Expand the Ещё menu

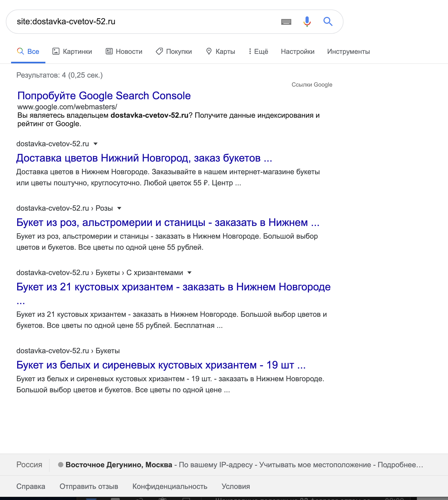(258, 51)
